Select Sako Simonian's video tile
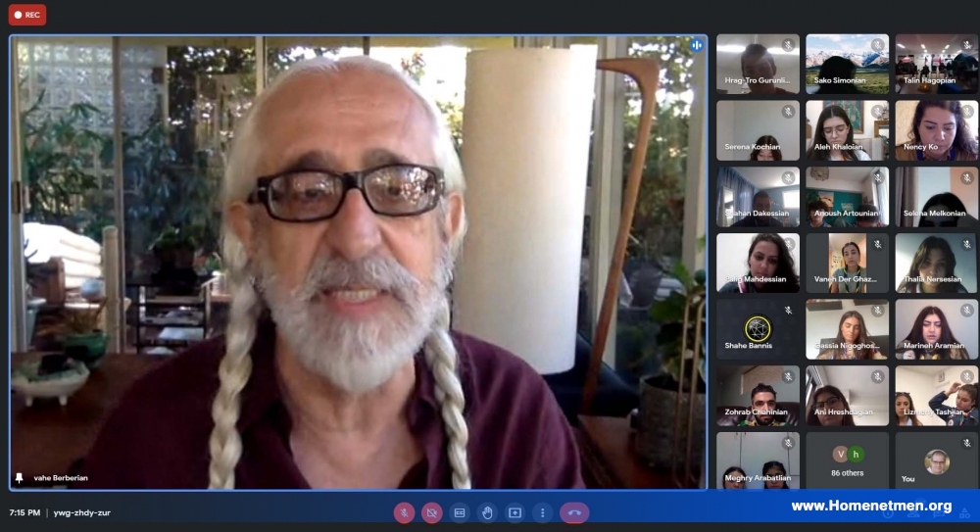 (x=847, y=64)
